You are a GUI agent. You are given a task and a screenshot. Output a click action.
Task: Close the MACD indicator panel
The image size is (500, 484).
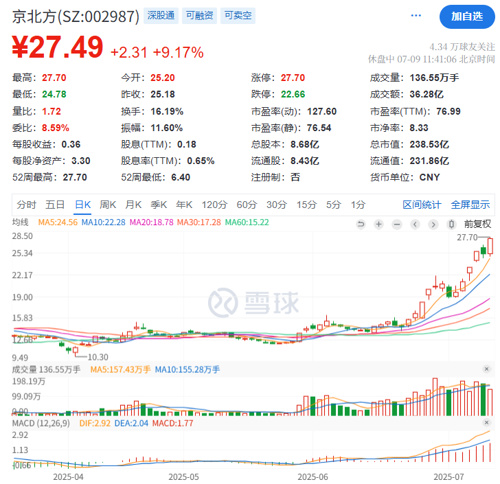[x=486, y=422]
